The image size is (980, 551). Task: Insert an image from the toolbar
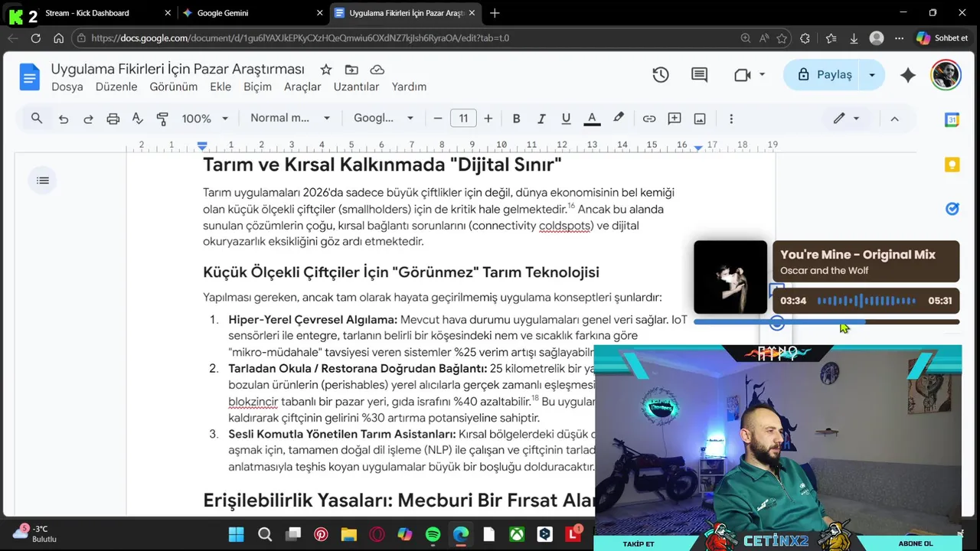pos(700,119)
